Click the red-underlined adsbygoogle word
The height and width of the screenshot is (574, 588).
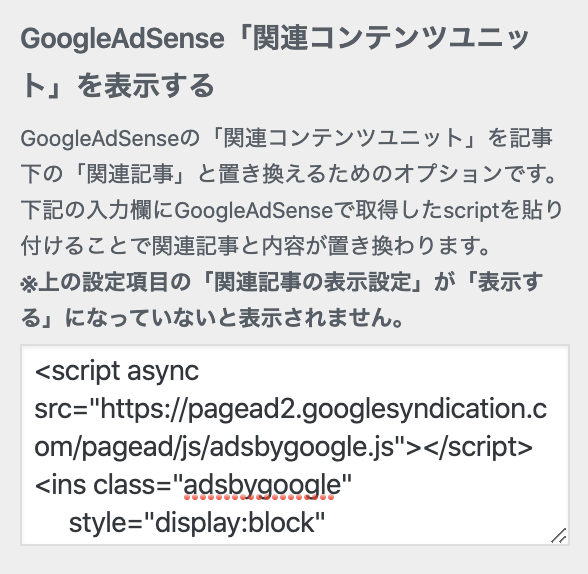click(x=259, y=485)
